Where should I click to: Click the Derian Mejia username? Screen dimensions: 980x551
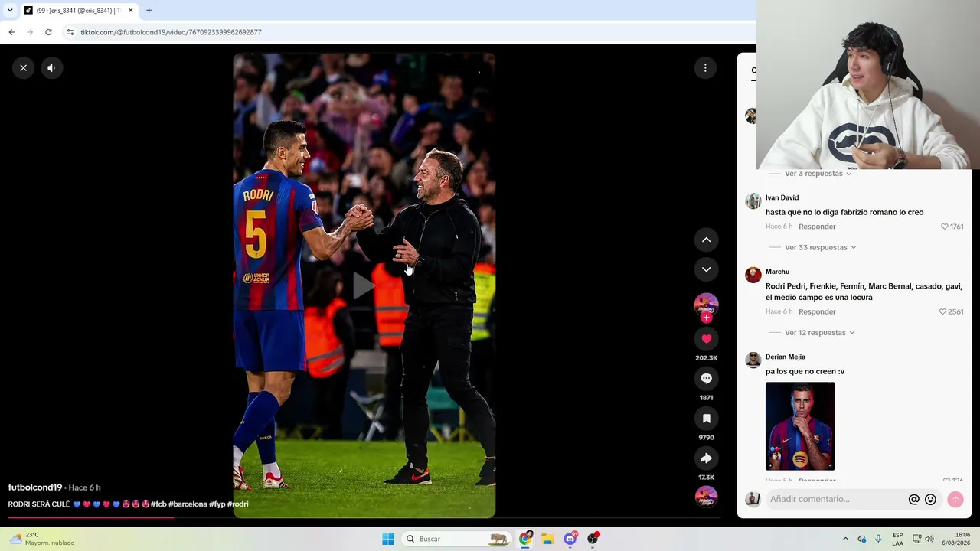pyautogui.click(x=786, y=357)
